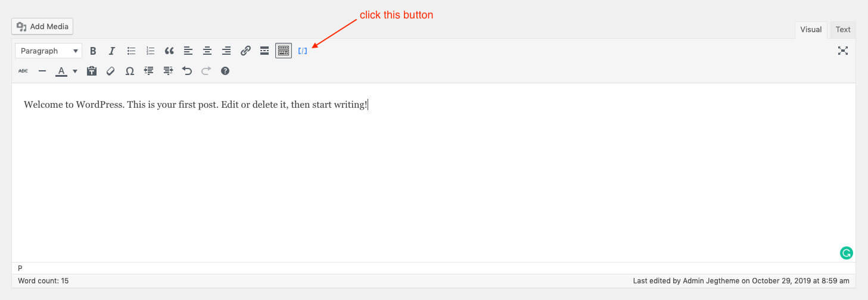Select the Visual editor tab
868x300 pixels.
(810, 30)
